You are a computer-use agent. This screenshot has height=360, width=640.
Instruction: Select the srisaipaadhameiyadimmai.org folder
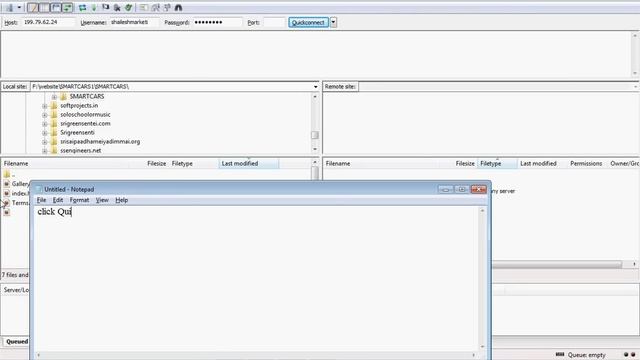tap(100, 141)
